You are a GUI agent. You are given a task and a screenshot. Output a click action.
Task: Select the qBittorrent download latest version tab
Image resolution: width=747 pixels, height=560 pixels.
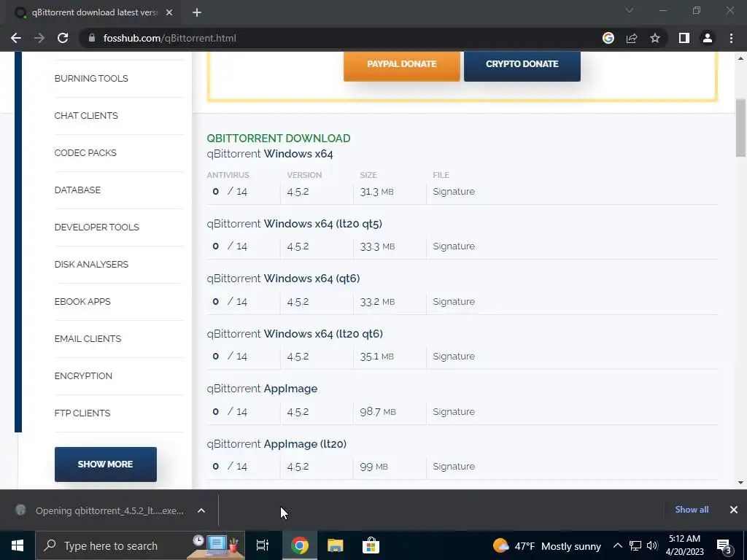[x=90, y=13]
